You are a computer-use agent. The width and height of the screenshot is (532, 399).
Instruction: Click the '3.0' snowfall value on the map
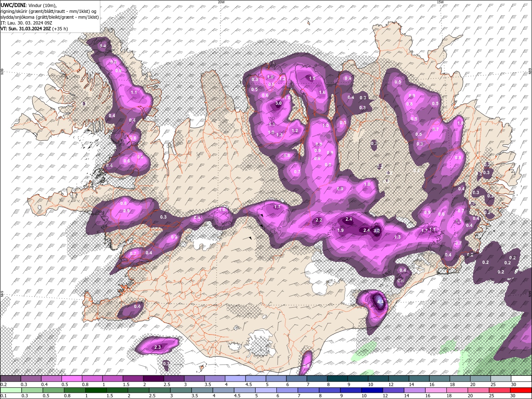278,103
